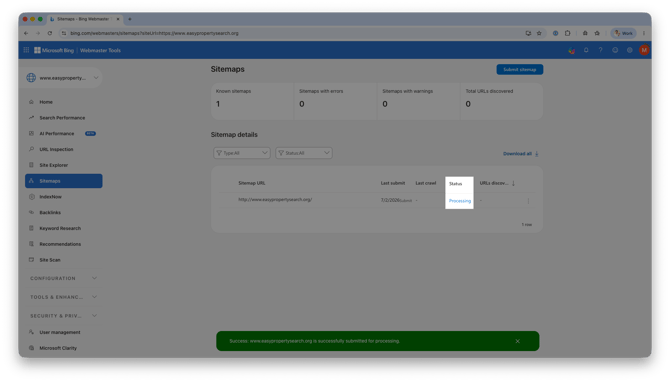The image size is (670, 382).
Task: Click the Total URLs discovered card
Action: [x=502, y=101]
